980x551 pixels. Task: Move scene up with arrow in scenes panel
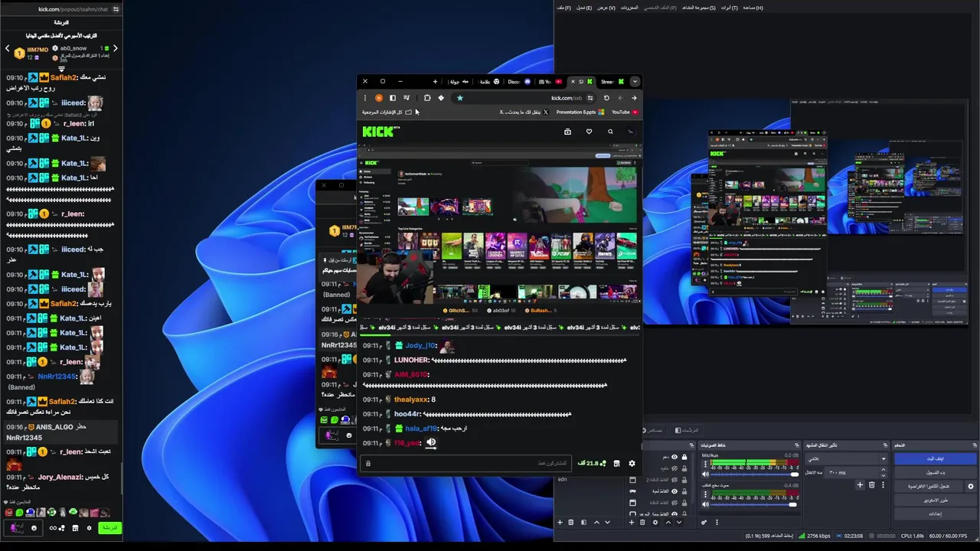[x=596, y=522]
